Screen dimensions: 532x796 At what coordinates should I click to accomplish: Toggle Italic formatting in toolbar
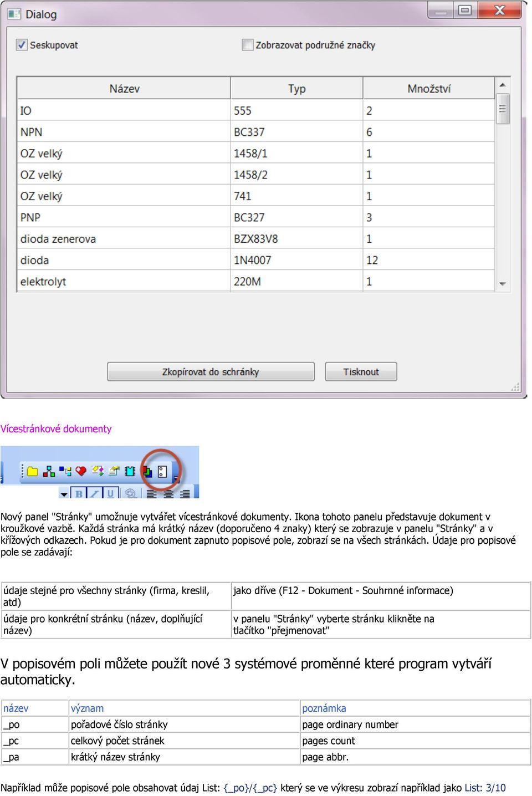95,493
